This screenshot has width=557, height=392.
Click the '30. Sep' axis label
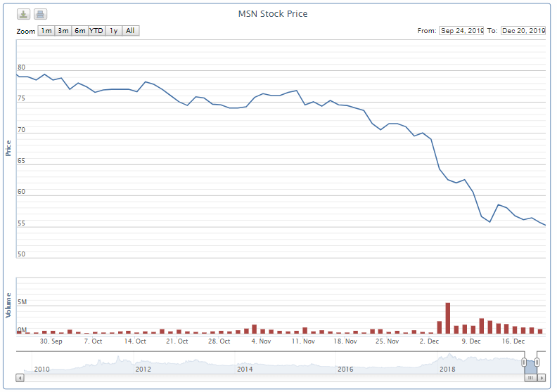51,341
